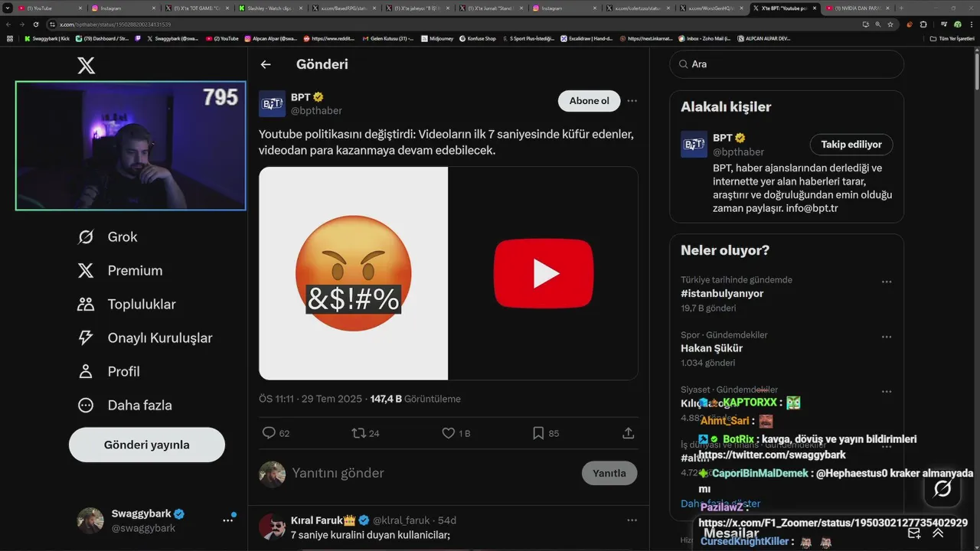Open a new browser tab
This screenshot has width=980, height=551.
coord(901,8)
